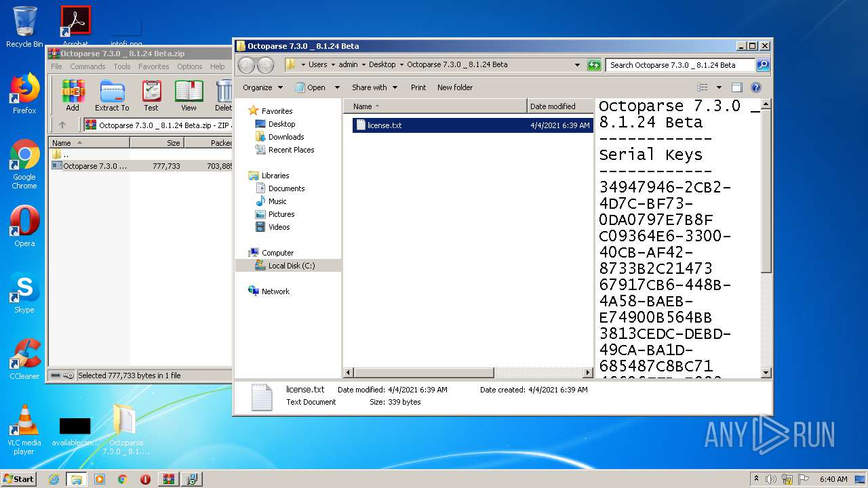
Task: Click the Forward navigation arrow in Explorer
Action: point(266,65)
